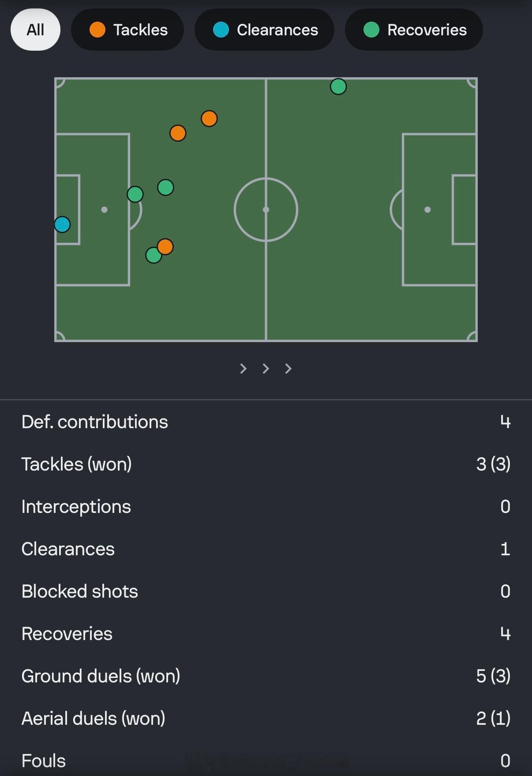Screen dimensions: 532x776
Task: Open the Tackles (won) stat row
Action: [266, 464]
